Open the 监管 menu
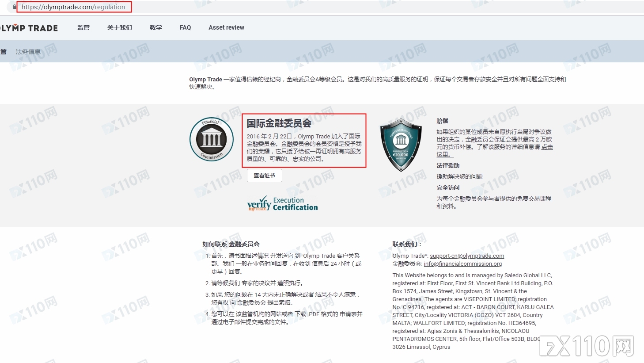 click(x=83, y=27)
